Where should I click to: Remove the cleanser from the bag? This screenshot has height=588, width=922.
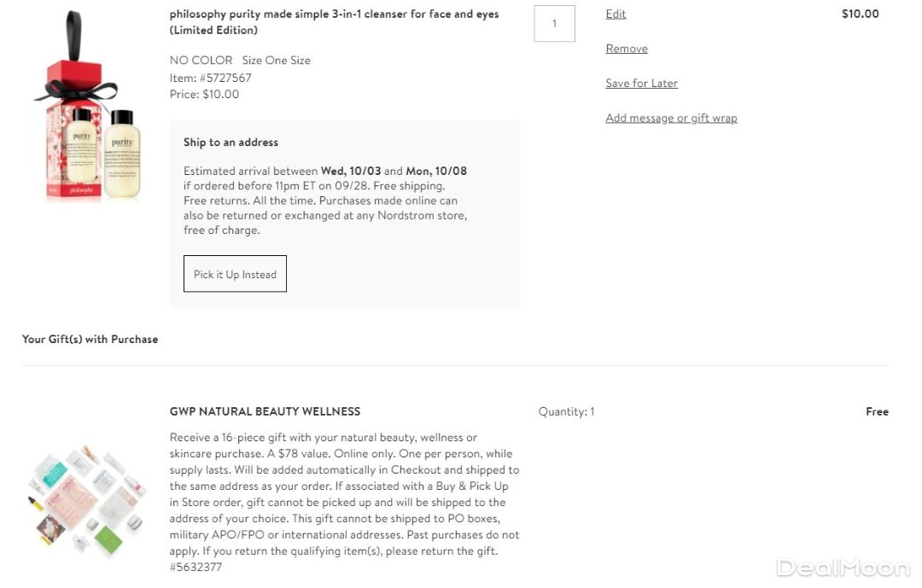(627, 49)
